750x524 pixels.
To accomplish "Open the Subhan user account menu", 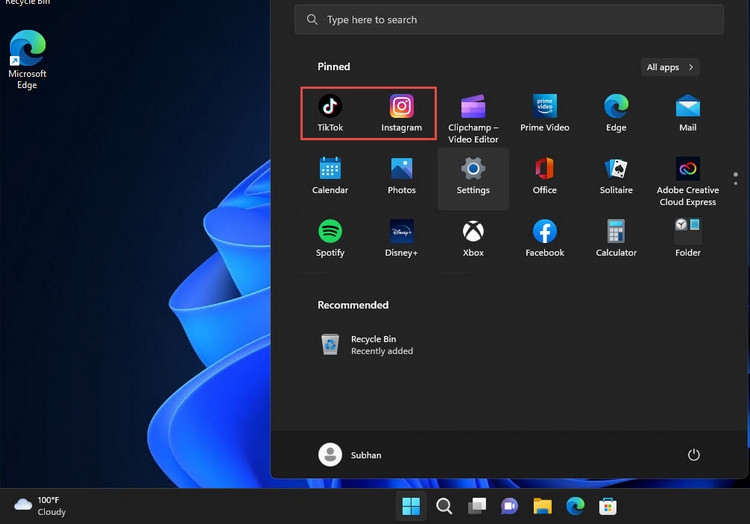I will [350, 455].
